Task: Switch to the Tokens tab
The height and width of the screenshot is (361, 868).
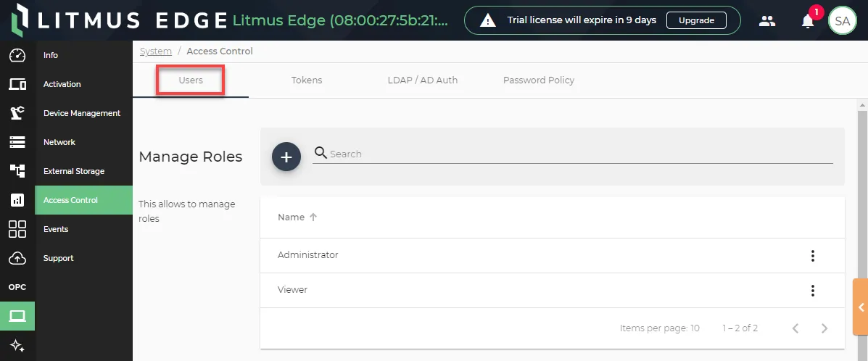Action: tap(307, 80)
